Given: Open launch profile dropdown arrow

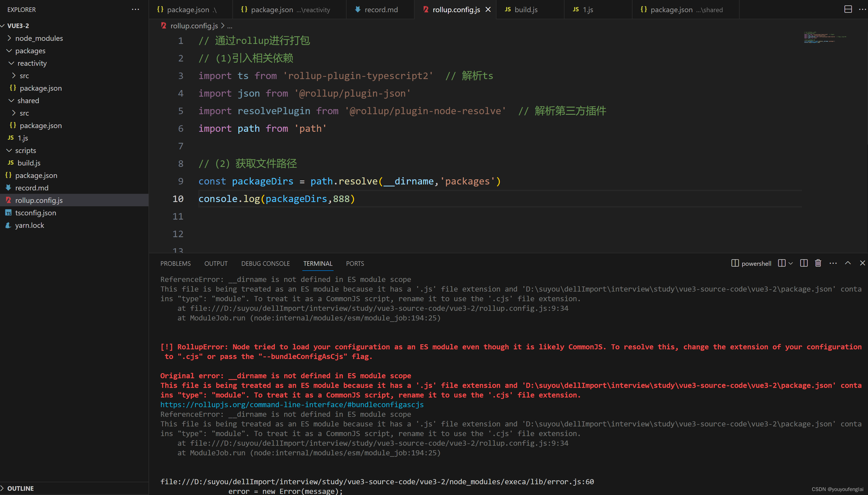Looking at the screenshot, I should coord(790,263).
